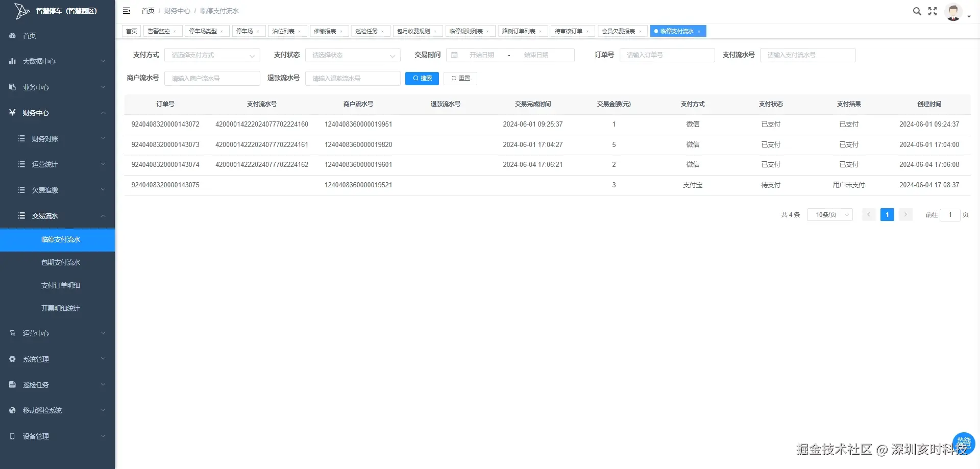
Task: Expand 运营中心 in the sidebar
Action: [57, 333]
